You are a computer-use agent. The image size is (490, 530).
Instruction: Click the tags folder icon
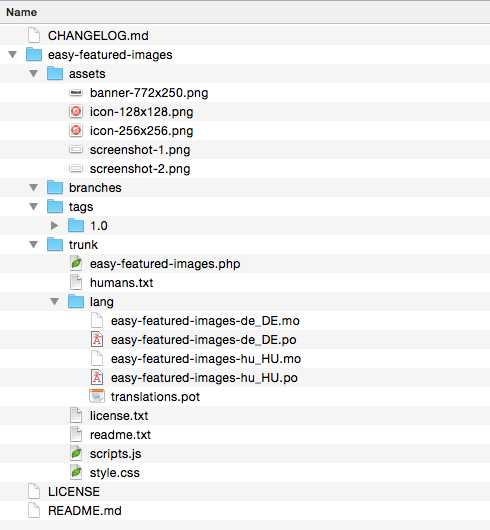point(55,206)
